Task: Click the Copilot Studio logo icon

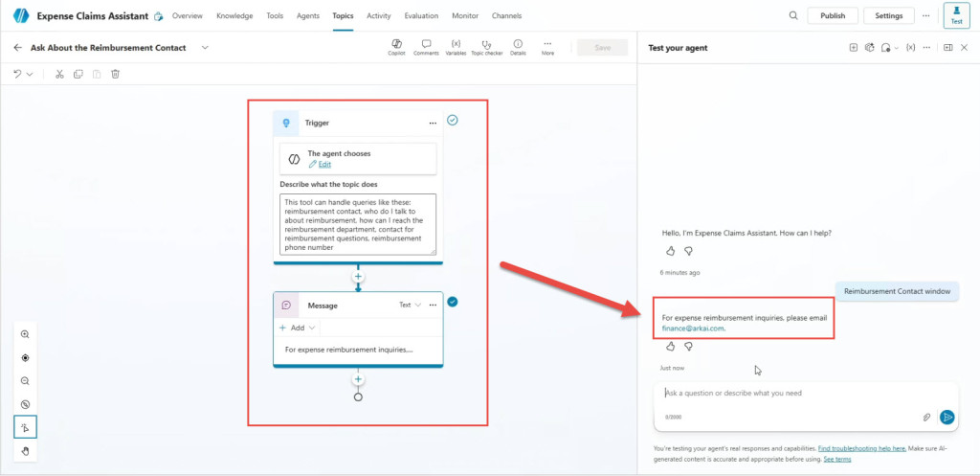Action: (21, 15)
